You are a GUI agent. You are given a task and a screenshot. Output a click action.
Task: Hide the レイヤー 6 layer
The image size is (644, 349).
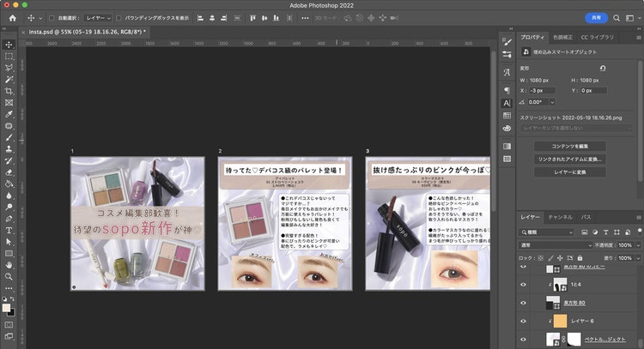coord(523,321)
